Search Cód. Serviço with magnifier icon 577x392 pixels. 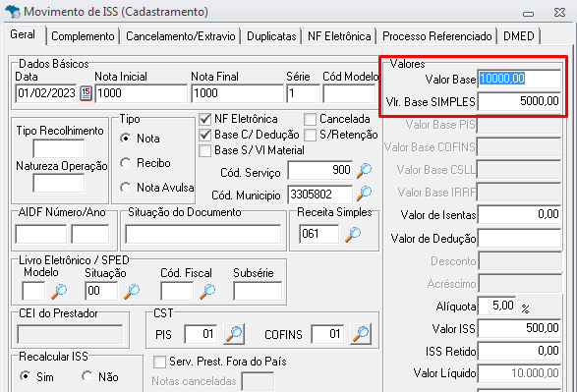(364, 171)
